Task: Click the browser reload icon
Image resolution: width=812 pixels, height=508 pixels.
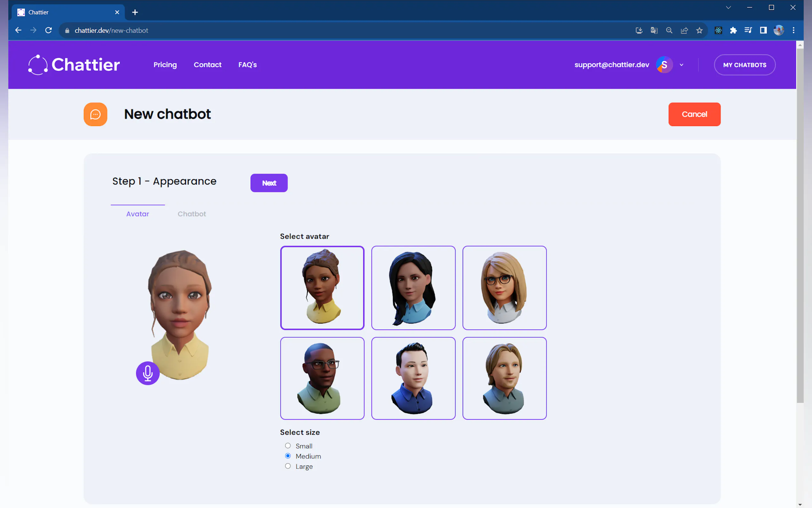Action: point(49,30)
